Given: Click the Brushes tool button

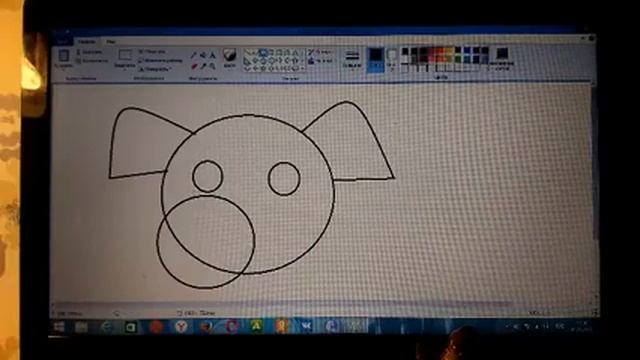Looking at the screenshot, I should coord(229,58).
